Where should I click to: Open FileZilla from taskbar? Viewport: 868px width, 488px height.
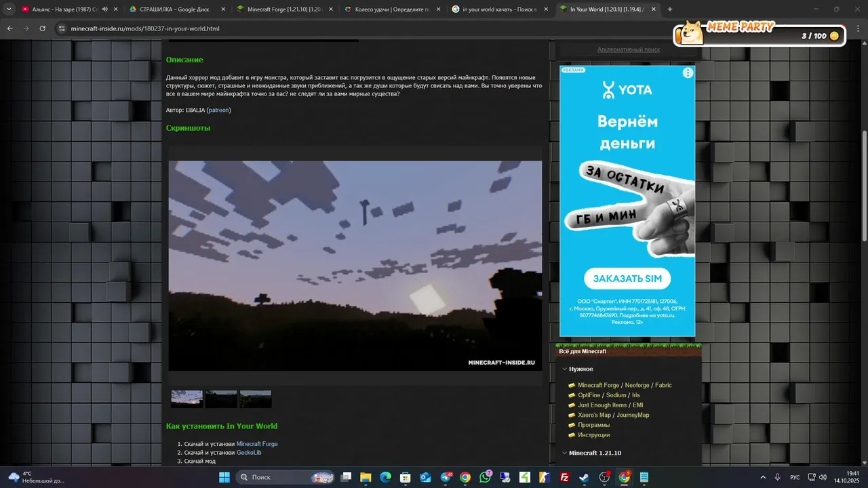point(564,477)
